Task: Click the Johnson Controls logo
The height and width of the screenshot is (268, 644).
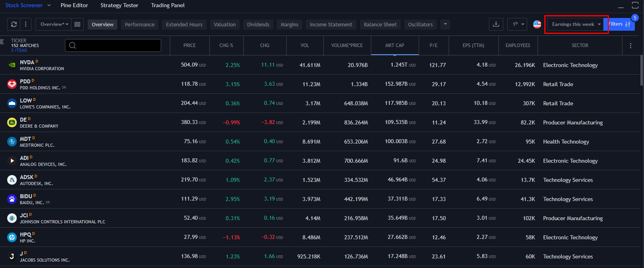Action: point(12,218)
